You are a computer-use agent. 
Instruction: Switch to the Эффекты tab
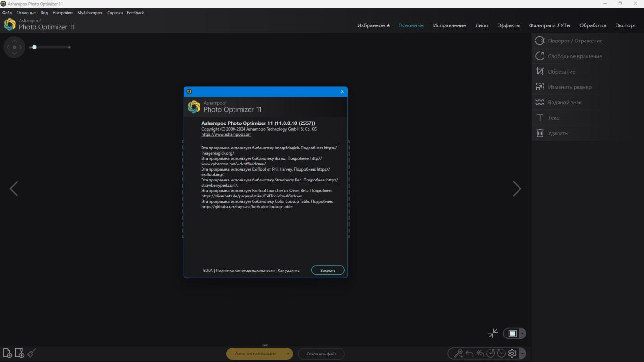pyautogui.click(x=509, y=25)
